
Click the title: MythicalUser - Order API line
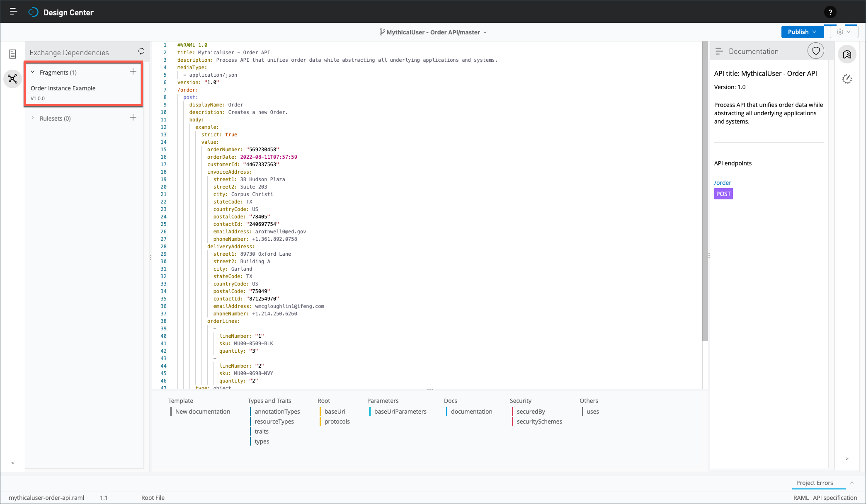coord(224,53)
